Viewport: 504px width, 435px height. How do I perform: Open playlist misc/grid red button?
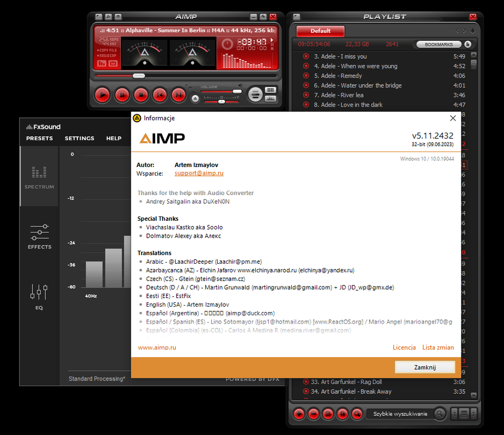[328, 414]
